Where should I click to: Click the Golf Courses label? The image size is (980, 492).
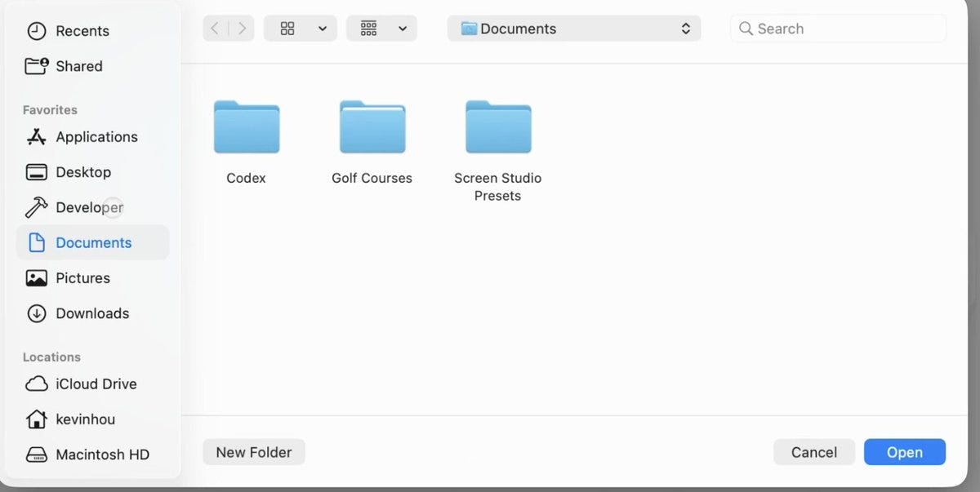(372, 178)
